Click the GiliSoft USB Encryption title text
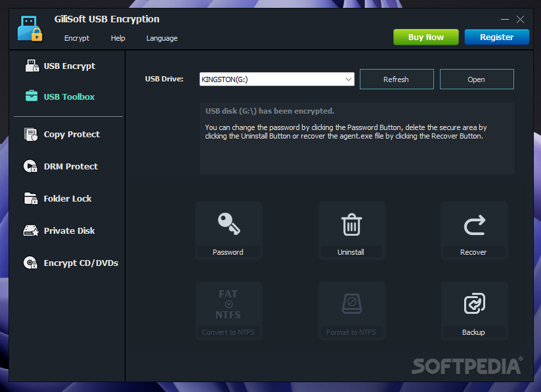The image size is (541, 392). [x=107, y=19]
